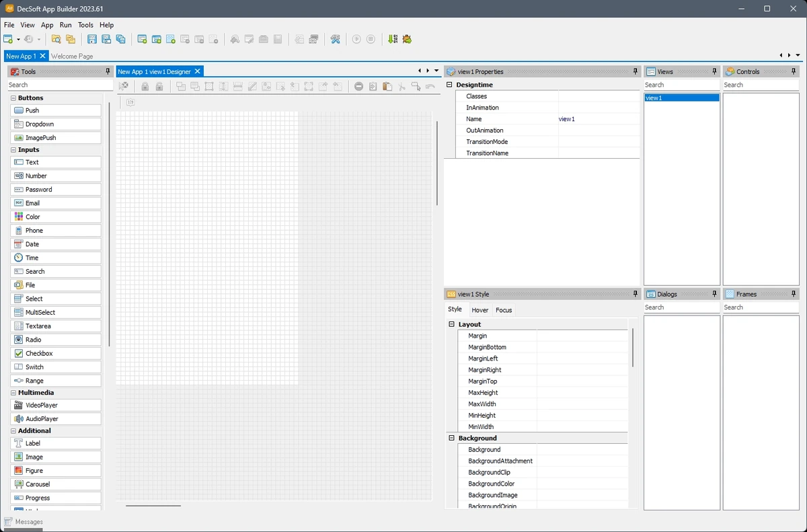Collapse the Layout style section

click(x=452, y=324)
